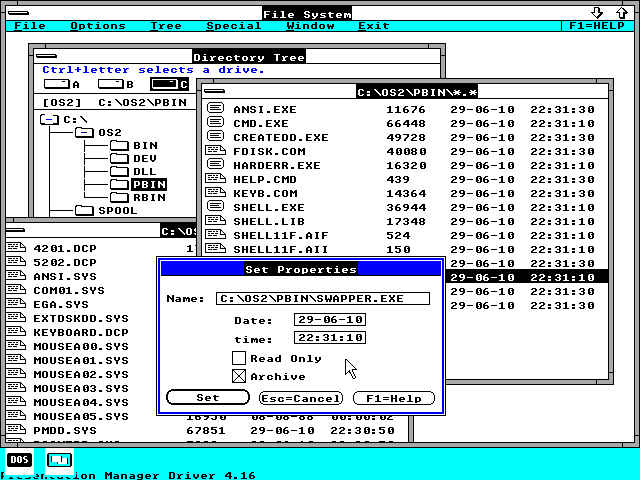
Task: Open the Window menu
Action: coord(310,26)
